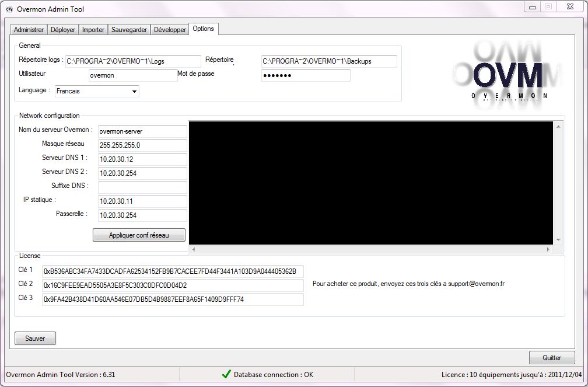Screen dimensions: 588x387
Task: Click the Répertoire logs path field
Action: tap(133, 61)
